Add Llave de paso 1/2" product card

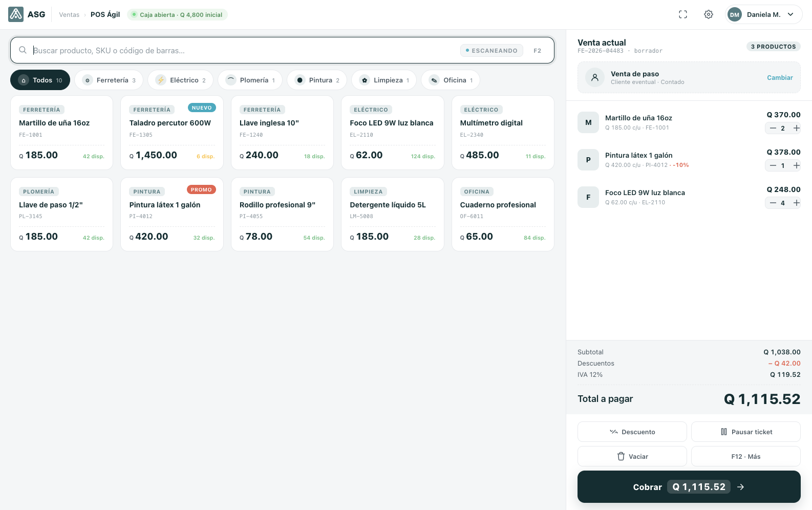click(61, 214)
